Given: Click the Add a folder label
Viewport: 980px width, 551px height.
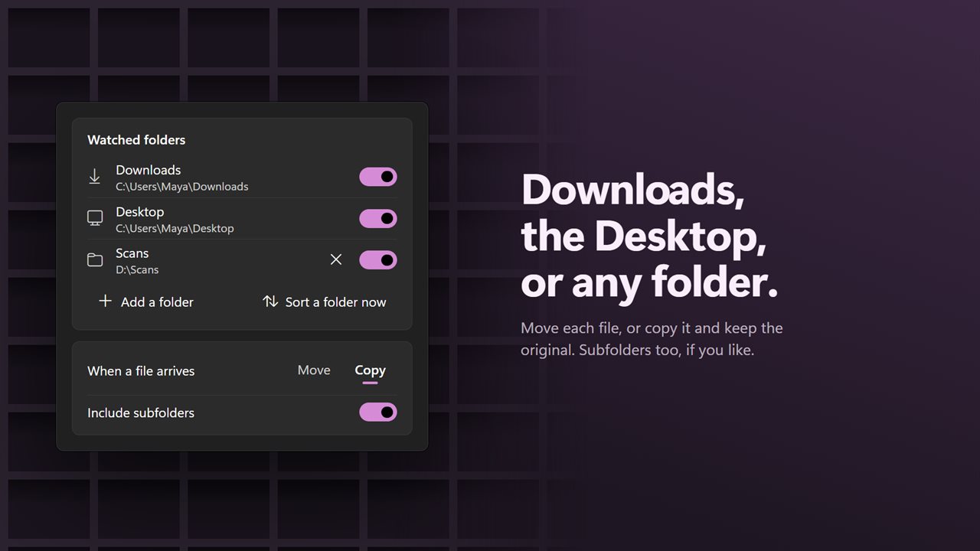Looking at the screenshot, I should 157,302.
